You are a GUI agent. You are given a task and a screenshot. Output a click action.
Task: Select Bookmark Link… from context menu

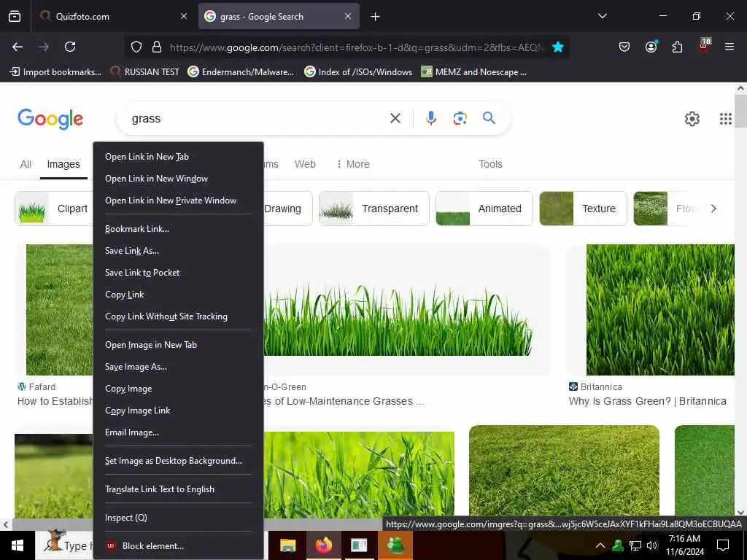pos(178,228)
